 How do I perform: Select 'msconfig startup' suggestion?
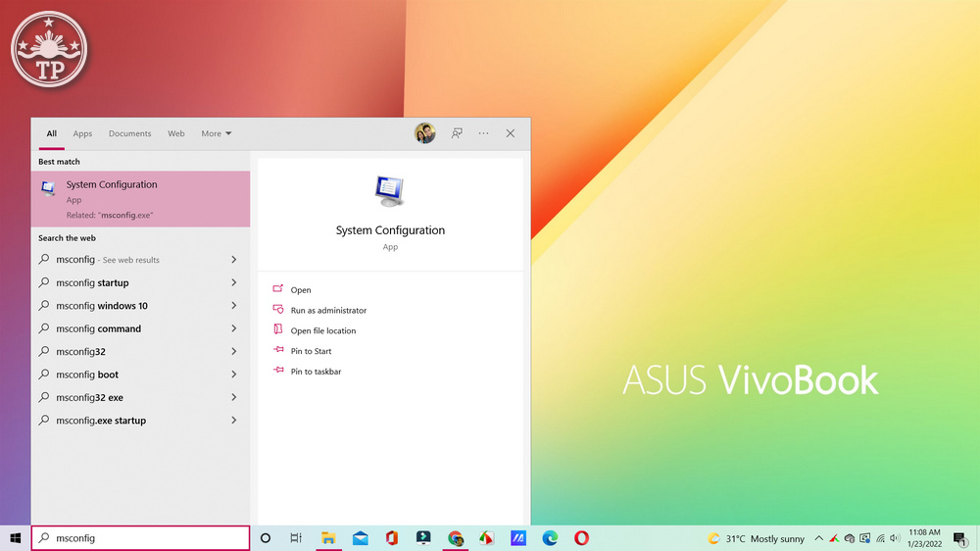pyautogui.click(x=140, y=282)
